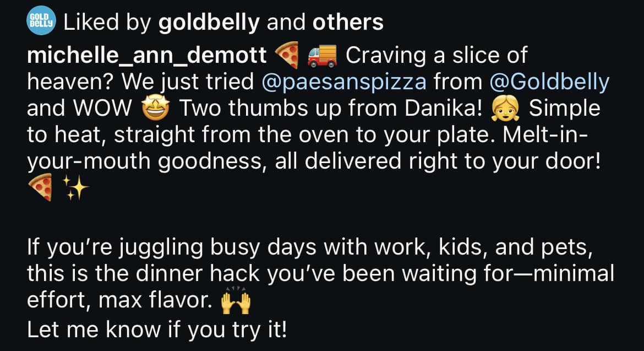Tap the 'dinner hack you've been waiting for' line
This screenshot has width=644, height=351.
tap(320, 274)
